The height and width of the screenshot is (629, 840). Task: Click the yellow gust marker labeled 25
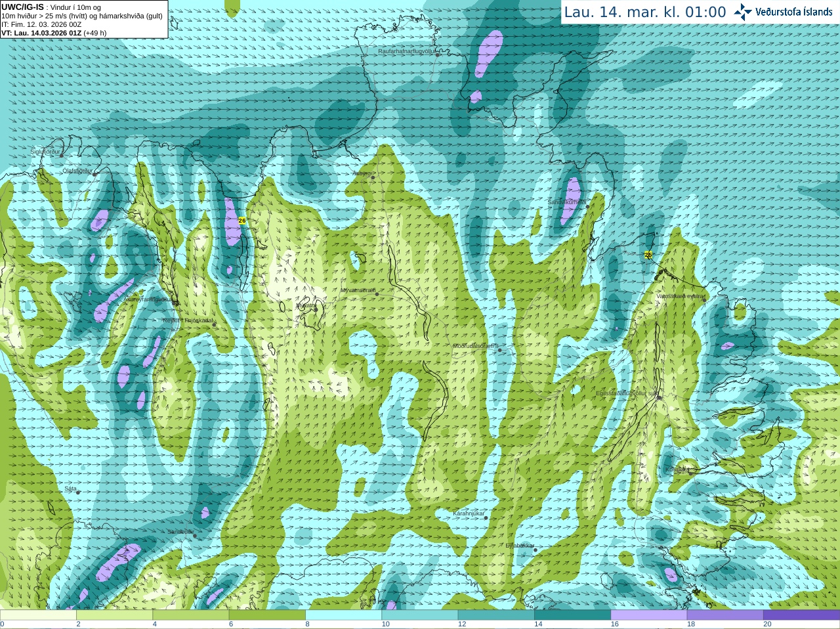point(648,254)
